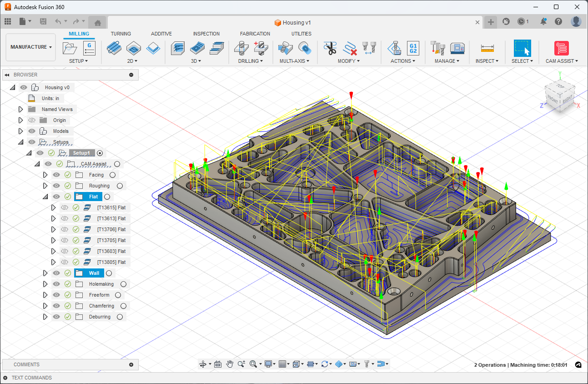This screenshot has height=384, width=588.
Task: Open the tool library icon in Manage
Action: [x=437, y=48]
